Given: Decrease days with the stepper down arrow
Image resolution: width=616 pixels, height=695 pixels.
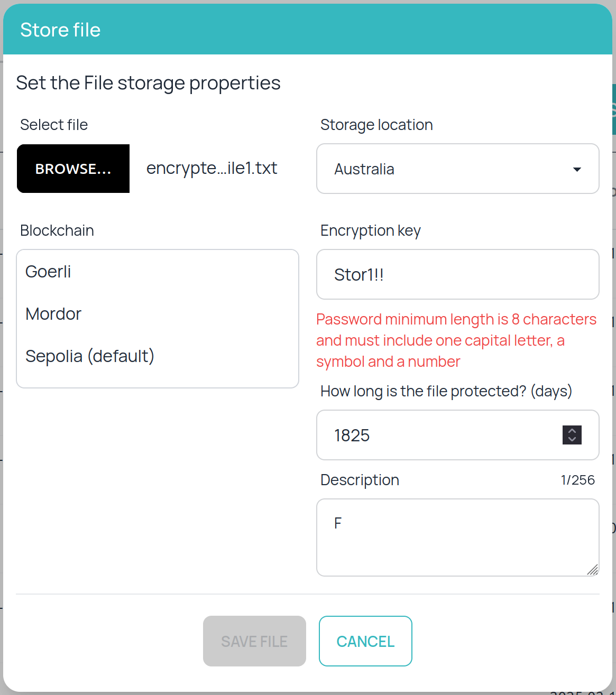Looking at the screenshot, I should (x=572, y=439).
